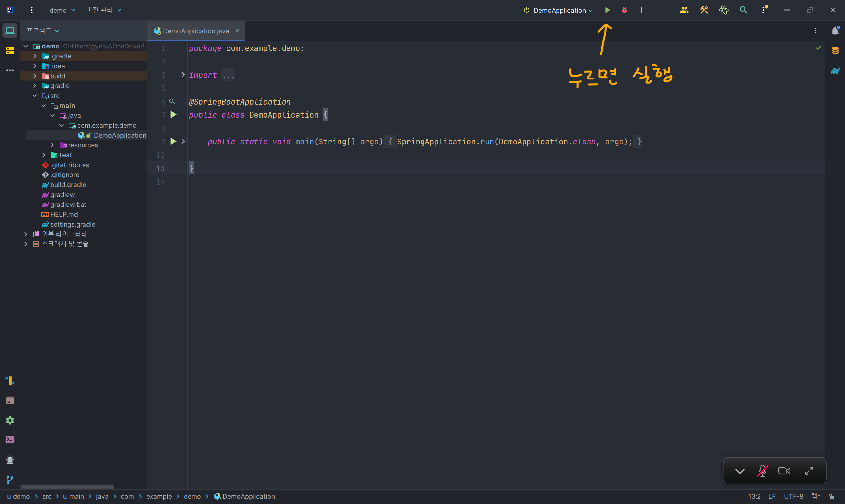Open the Terminal tool window icon
The width and height of the screenshot is (845, 504).
click(x=10, y=440)
